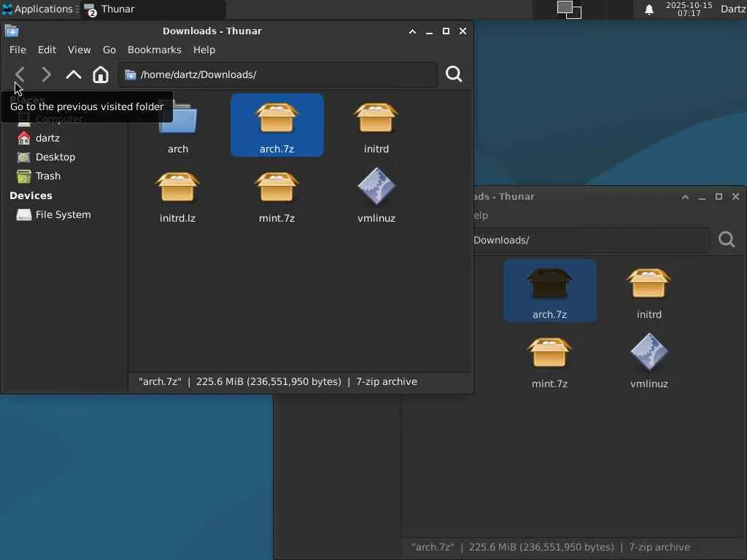Select mint.7z in the background Thunar window
This screenshot has height=560, width=747.
pos(550,362)
